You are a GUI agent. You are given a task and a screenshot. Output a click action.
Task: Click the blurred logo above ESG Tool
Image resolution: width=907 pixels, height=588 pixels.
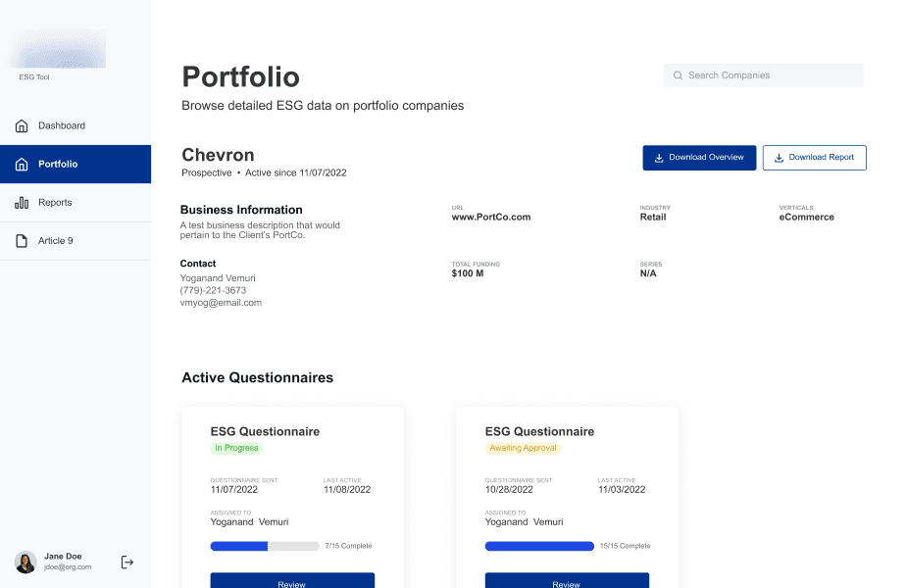pos(57,49)
